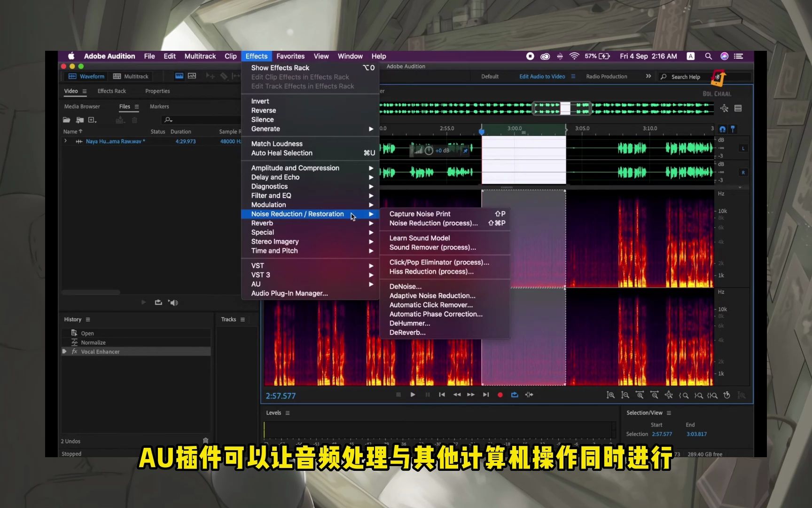Adjust HUD volume knob +0 dB
The image size is (812, 508).
(429, 151)
